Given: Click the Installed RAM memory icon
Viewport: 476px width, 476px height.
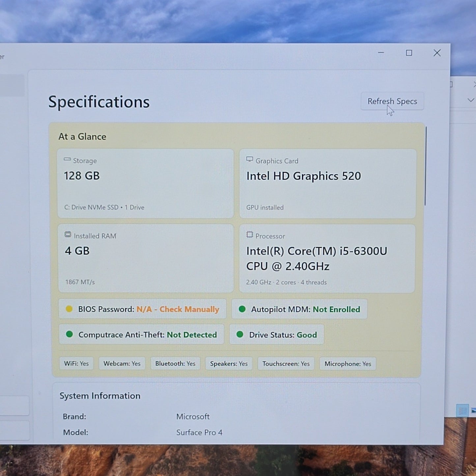Looking at the screenshot, I should tap(68, 235).
